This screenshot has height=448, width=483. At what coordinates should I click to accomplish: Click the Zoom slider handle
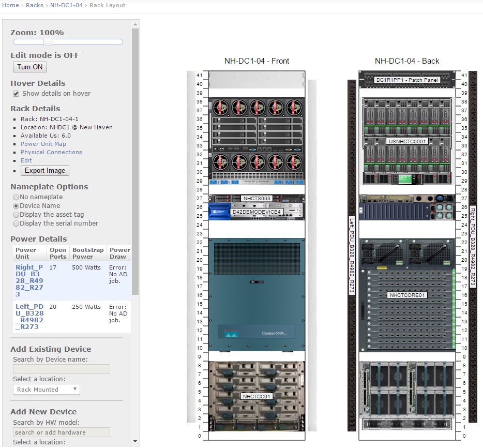pos(48,42)
